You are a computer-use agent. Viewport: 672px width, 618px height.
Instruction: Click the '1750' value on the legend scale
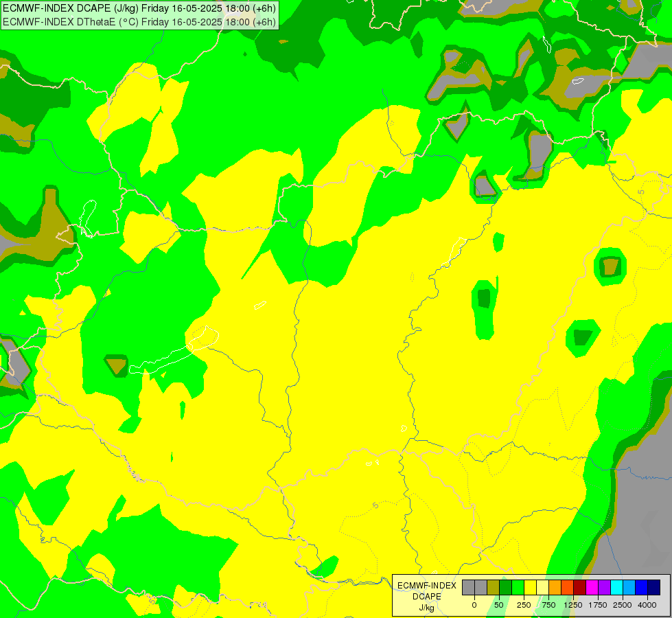[598, 605]
